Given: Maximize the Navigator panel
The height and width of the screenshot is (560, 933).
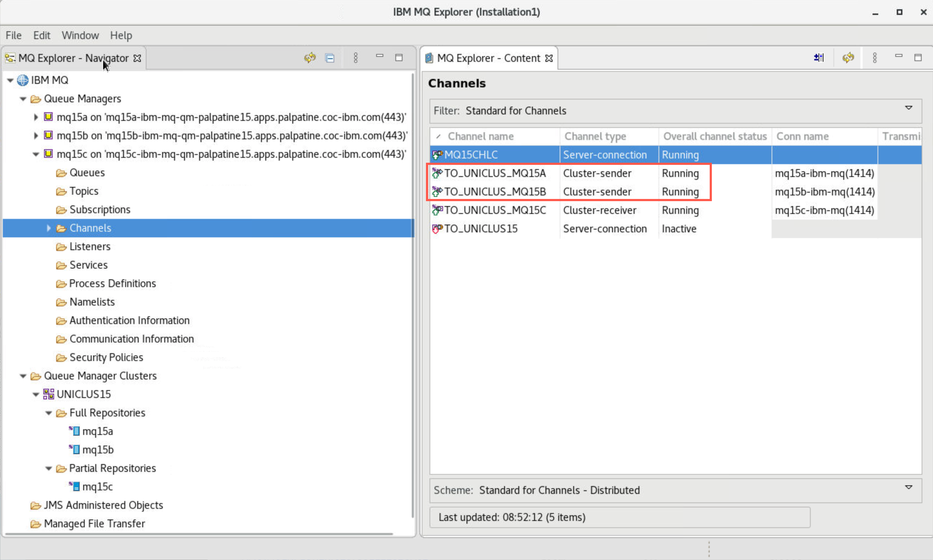Looking at the screenshot, I should coord(399,58).
